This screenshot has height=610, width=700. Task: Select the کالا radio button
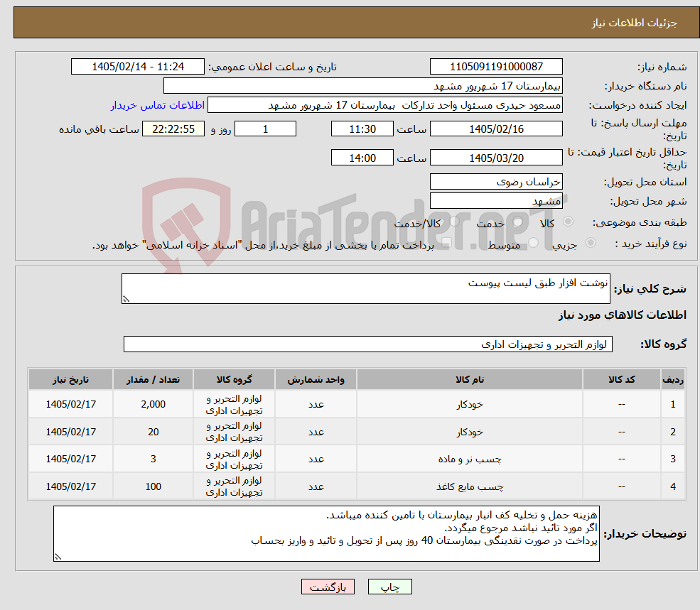(x=569, y=222)
